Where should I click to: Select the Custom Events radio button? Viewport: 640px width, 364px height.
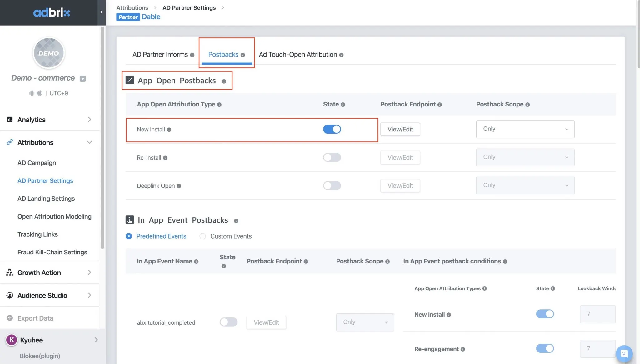(x=203, y=236)
